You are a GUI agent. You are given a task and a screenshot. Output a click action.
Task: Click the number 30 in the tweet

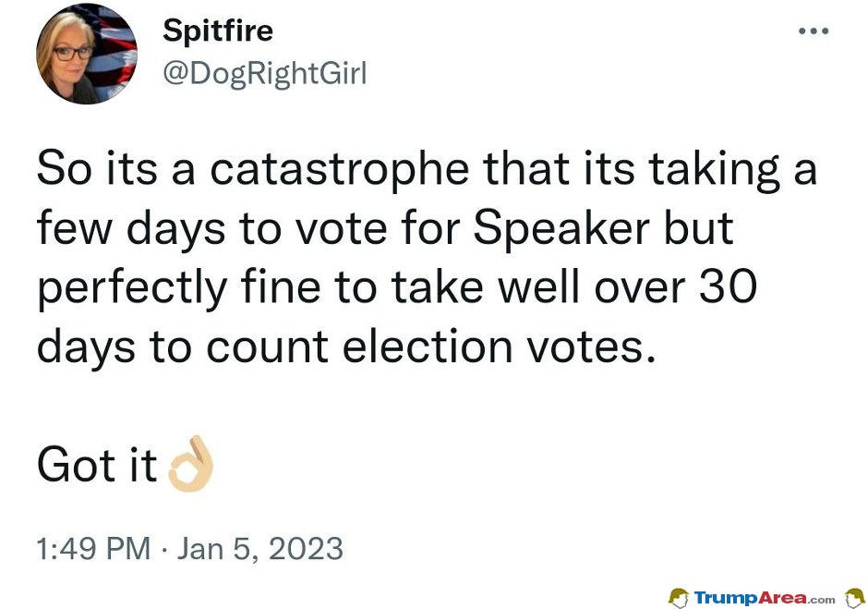point(728,286)
